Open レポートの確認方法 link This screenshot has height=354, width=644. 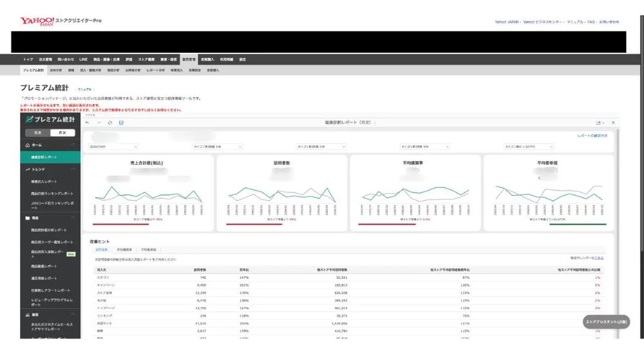(592, 136)
